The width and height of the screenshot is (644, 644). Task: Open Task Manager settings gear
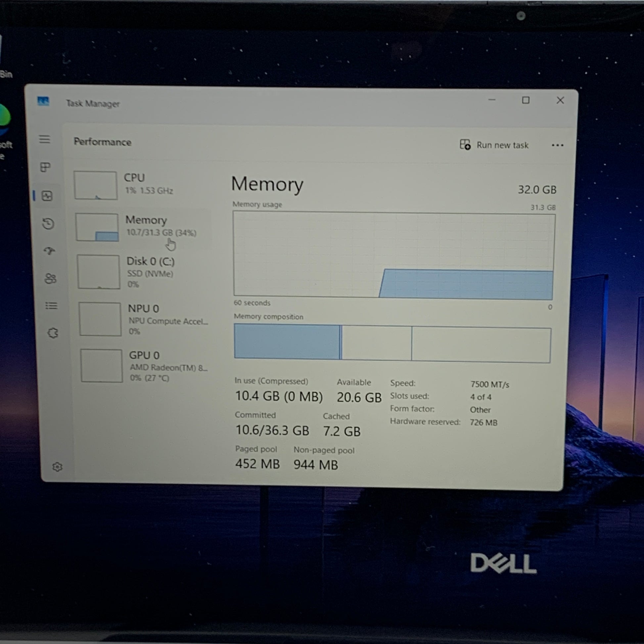tap(57, 467)
